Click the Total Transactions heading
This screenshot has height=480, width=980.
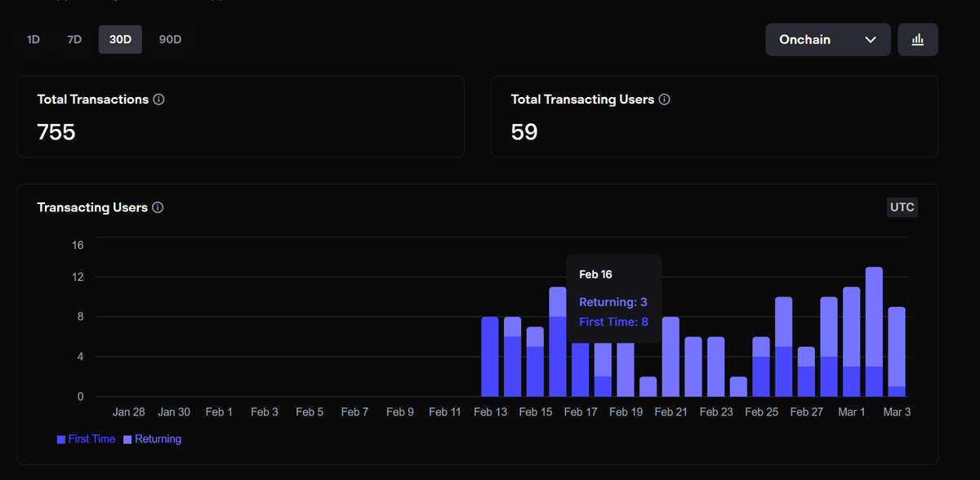93,100
